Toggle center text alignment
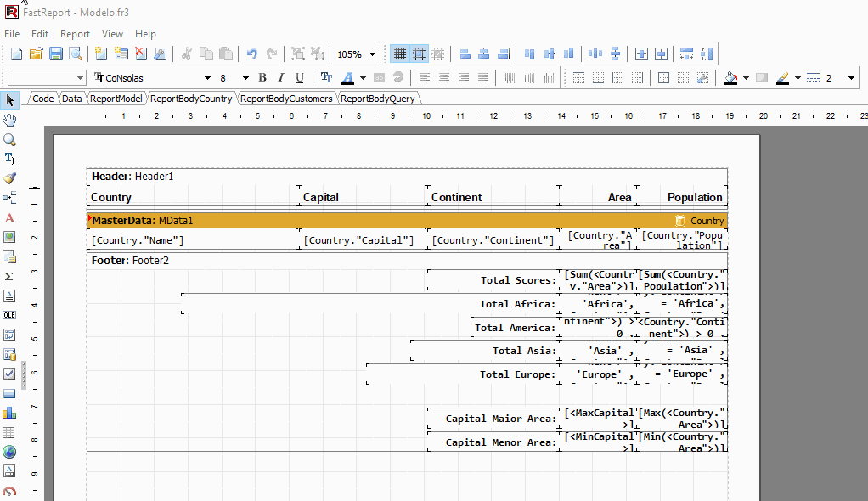868x501 pixels. pos(444,78)
